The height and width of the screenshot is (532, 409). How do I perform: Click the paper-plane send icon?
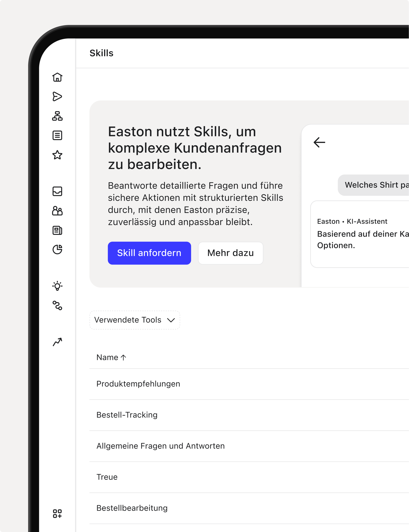(x=57, y=97)
